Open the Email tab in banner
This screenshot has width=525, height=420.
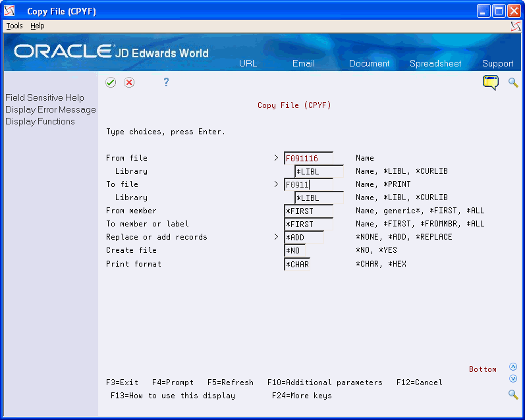click(304, 63)
